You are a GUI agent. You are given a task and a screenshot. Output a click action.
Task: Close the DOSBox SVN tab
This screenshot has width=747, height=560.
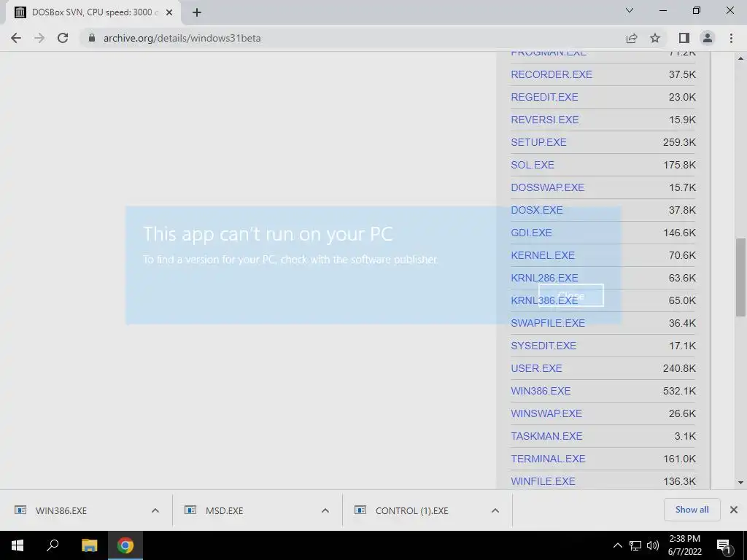point(169,12)
